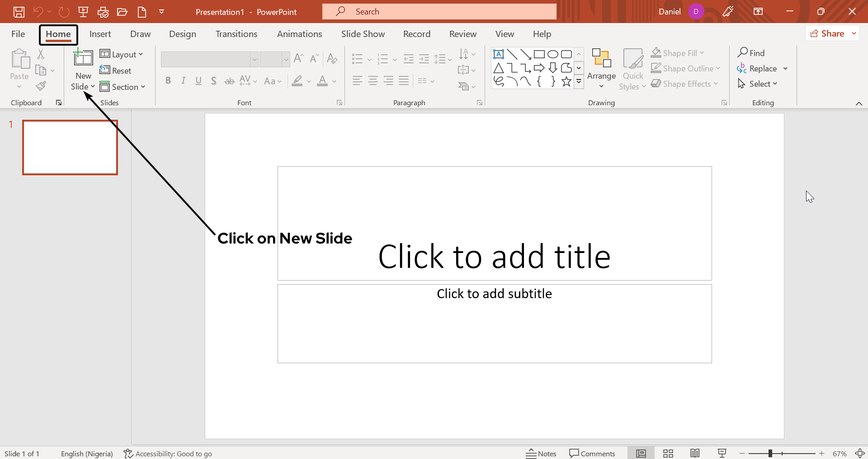The width and height of the screenshot is (868, 459).
Task: Click the Text Box shape icon
Action: (x=499, y=54)
